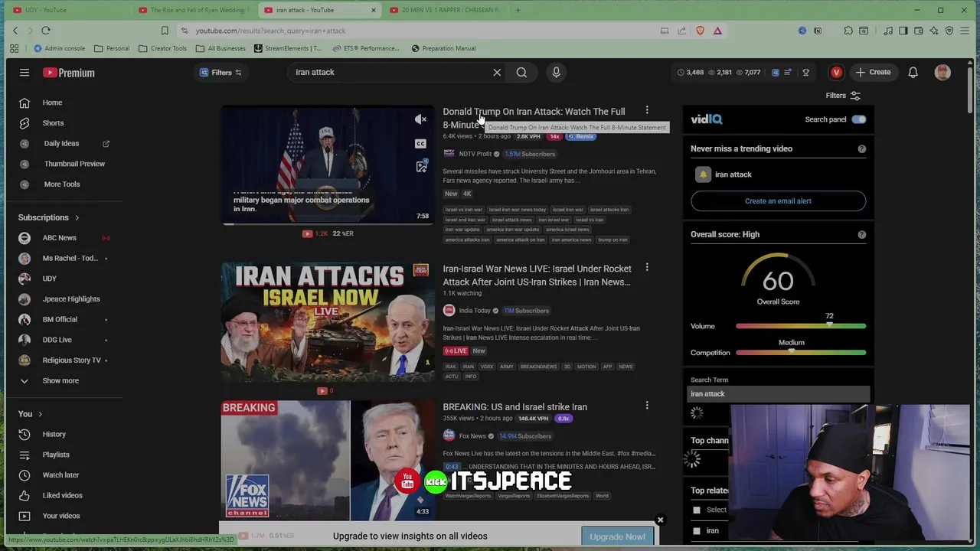Open a new browser tab
This screenshot has width=980, height=551.
pos(518,10)
